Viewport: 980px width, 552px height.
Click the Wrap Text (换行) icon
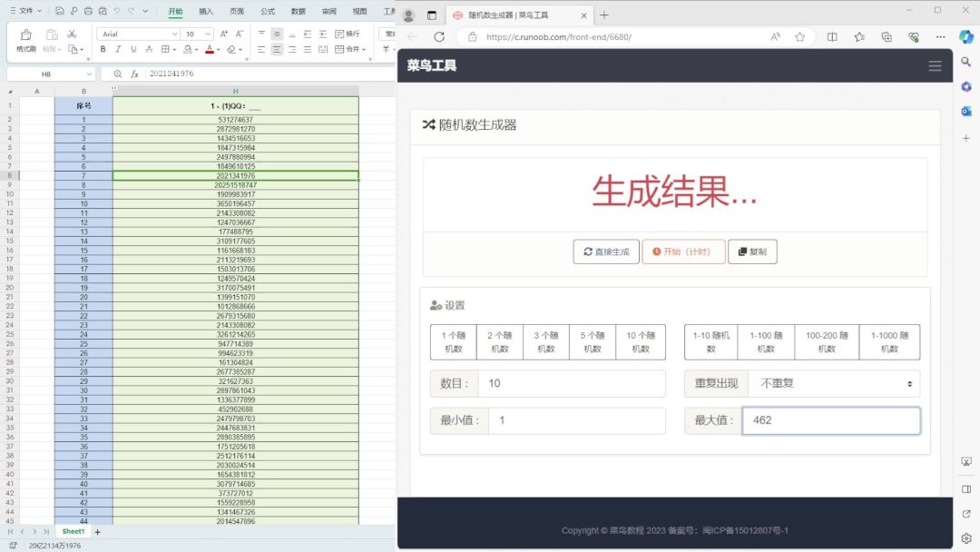coord(347,34)
